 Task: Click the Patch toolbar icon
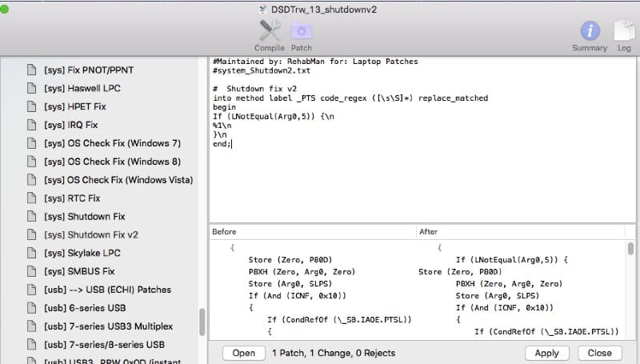[302, 30]
